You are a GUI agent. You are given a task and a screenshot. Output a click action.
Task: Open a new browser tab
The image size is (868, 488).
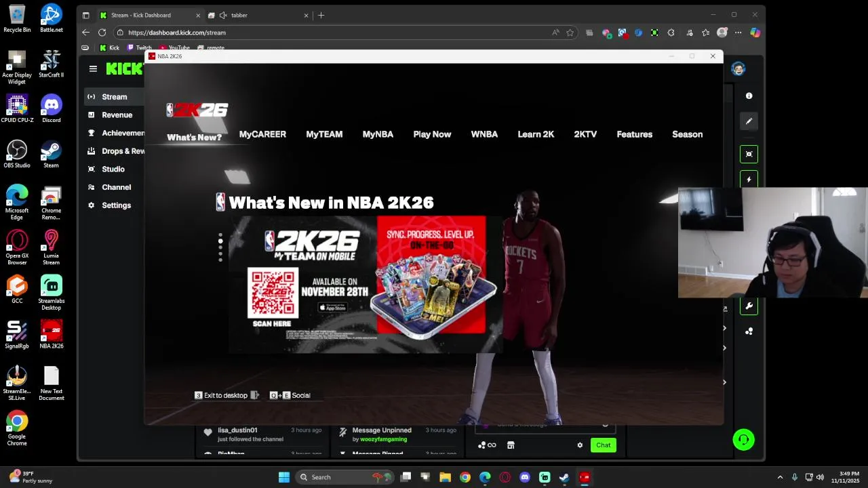coord(321,15)
